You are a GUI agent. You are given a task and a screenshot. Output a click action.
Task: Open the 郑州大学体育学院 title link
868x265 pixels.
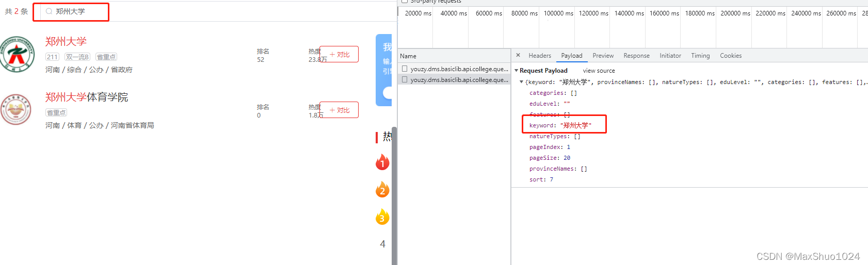[86, 97]
